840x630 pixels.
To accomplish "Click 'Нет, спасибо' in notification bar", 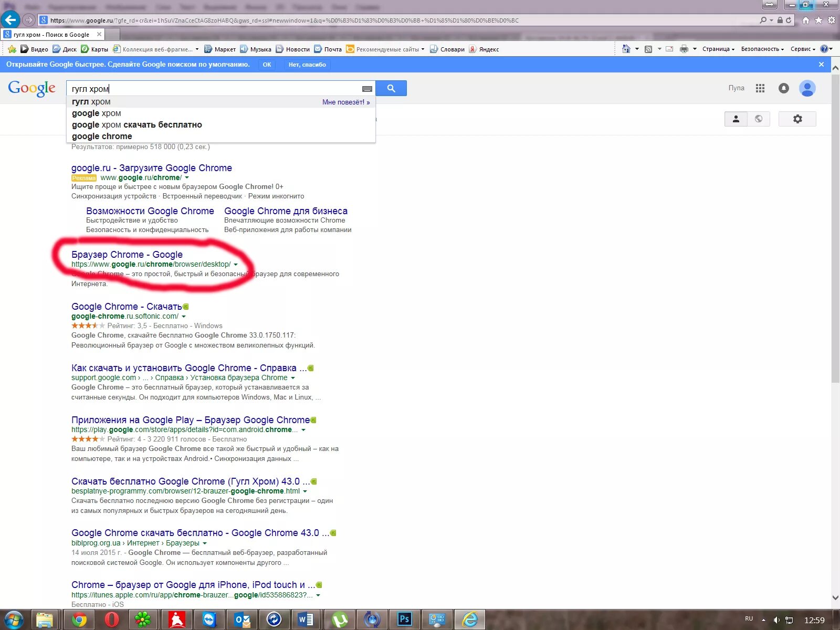I will 307,65.
